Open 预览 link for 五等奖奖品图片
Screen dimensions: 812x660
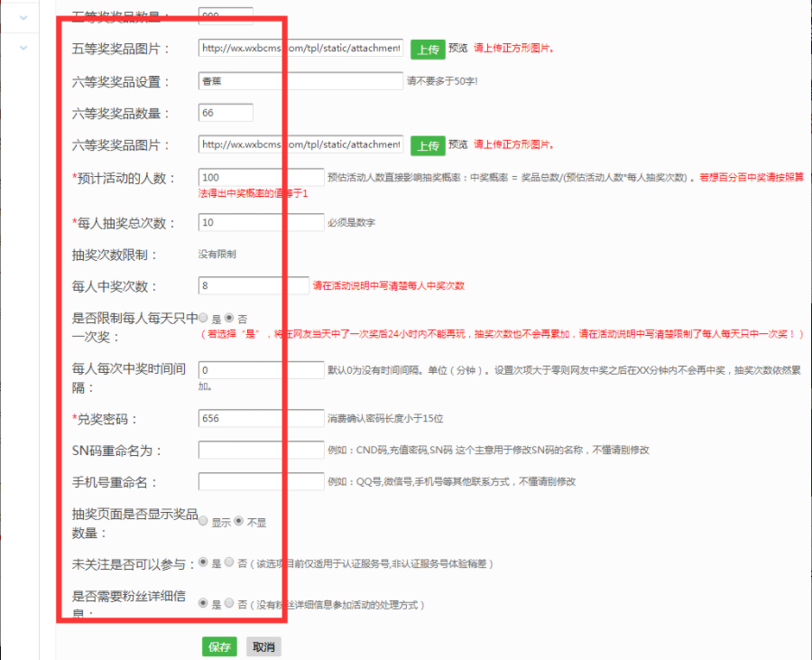tap(457, 48)
